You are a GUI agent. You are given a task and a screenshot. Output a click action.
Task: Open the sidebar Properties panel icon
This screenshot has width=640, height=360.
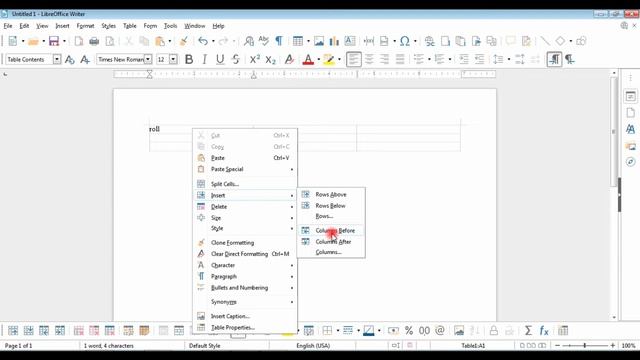coord(630,97)
